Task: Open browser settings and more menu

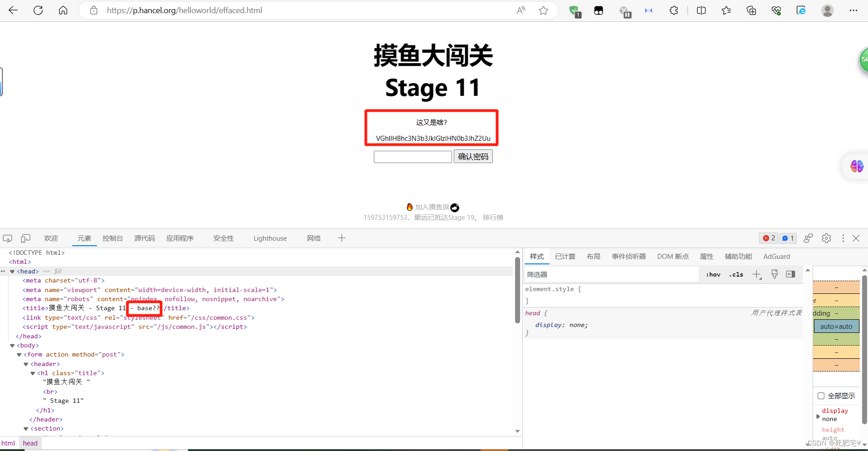Action: point(853,10)
